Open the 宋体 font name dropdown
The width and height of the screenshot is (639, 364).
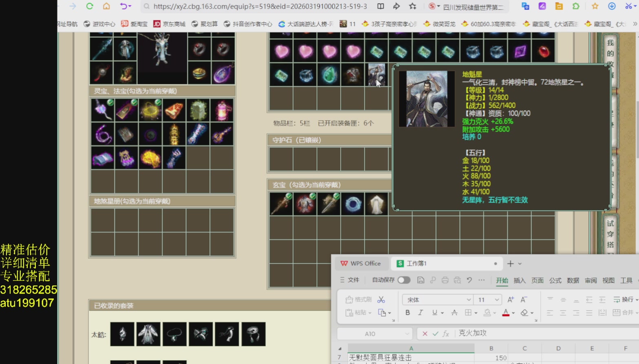click(468, 300)
